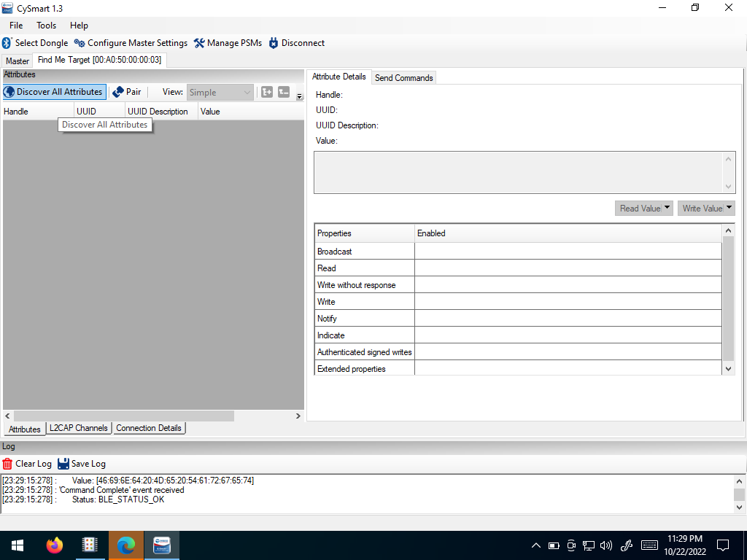Image resolution: width=747 pixels, height=560 pixels.
Task: Click Discover All Attributes button
Action: click(x=54, y=92)
